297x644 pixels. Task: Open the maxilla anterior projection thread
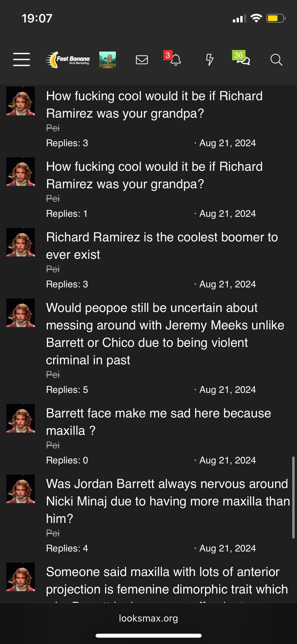[167, 581]
